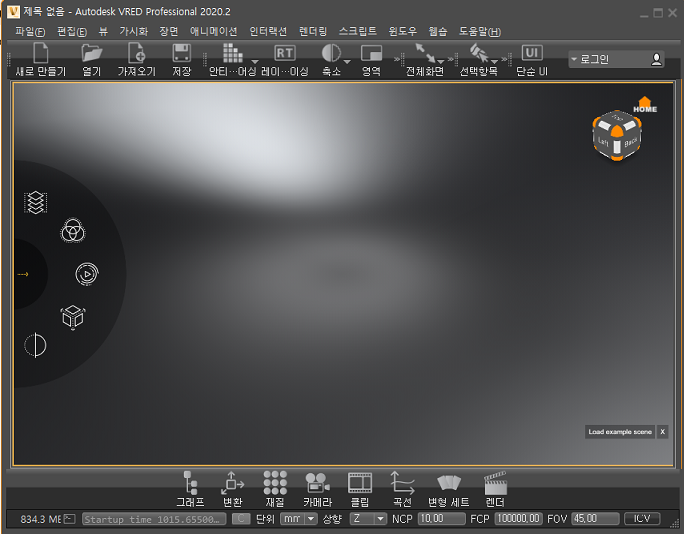Screen dimensions: 684x534
Task: Toggle RT raytracing mode
Action: 285,53
